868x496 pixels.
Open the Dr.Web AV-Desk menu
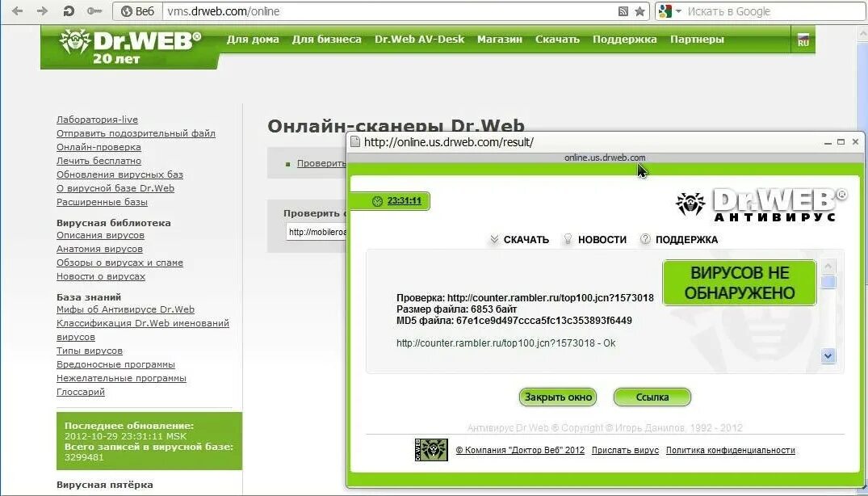(x=420, y=40)
